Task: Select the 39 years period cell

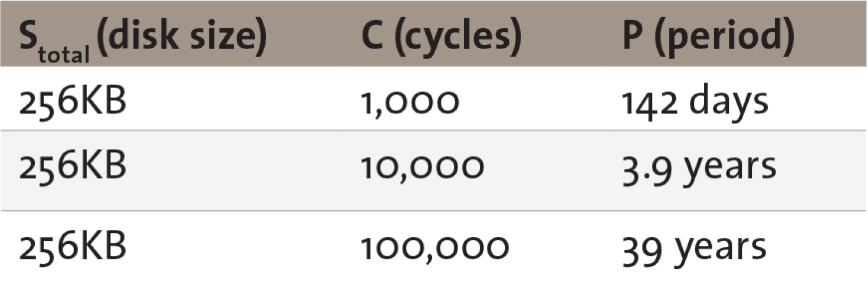Action: (695, 247)
